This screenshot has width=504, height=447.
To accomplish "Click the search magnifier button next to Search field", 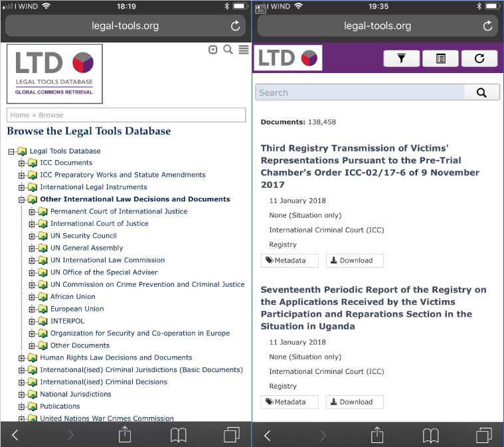I will (x=481, y=92).
